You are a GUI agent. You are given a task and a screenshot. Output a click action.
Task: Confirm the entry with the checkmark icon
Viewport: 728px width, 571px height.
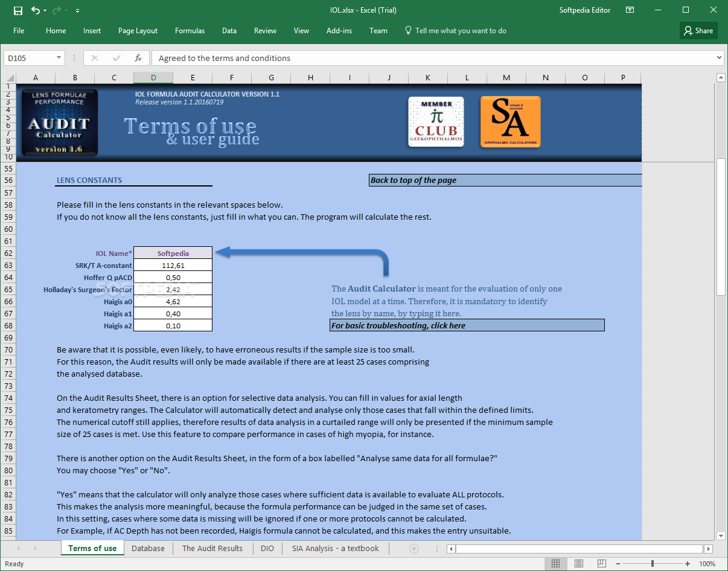(x=117, y=58)
